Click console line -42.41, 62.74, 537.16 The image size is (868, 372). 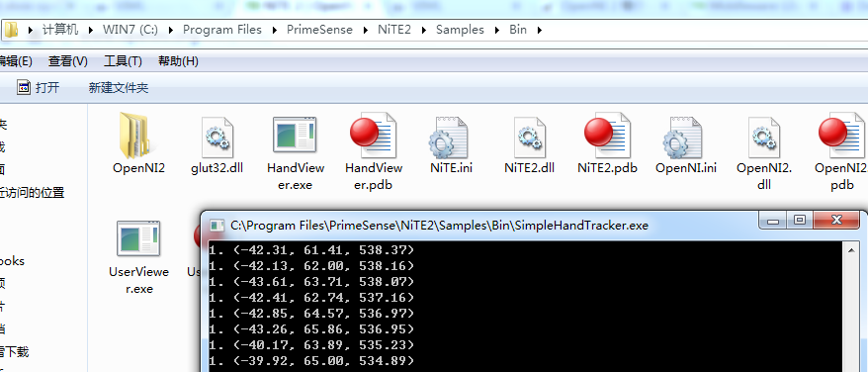coord(311,298)
